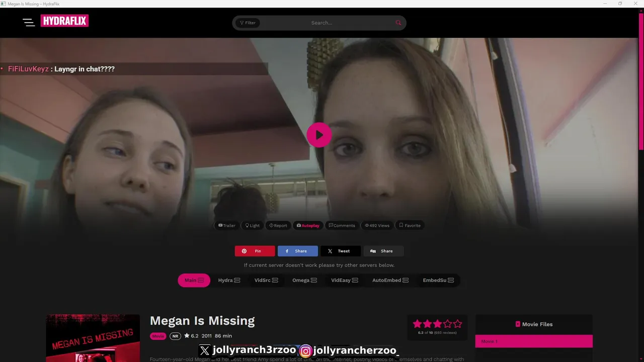Click the Megan Is Missing poster thumbnail
644x362 pixels.
93,338
